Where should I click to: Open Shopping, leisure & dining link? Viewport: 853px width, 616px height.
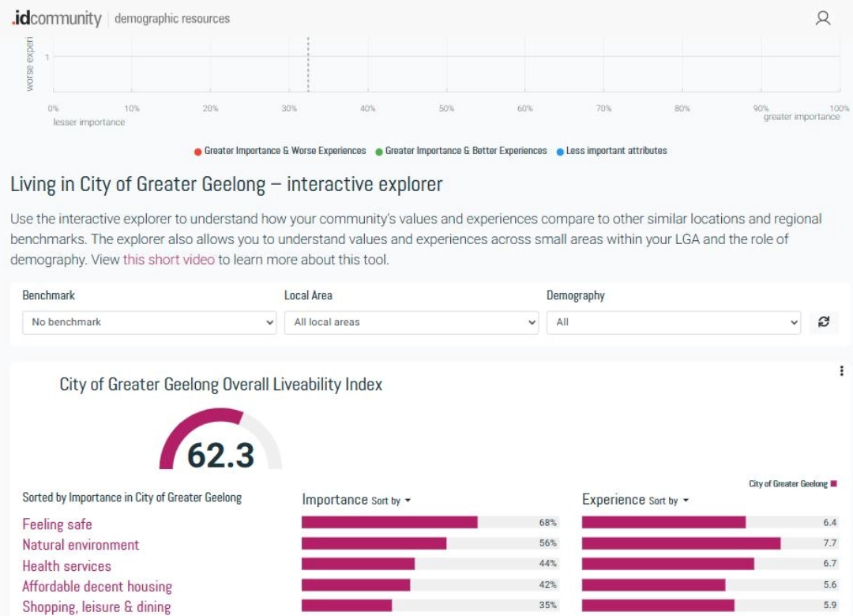[96, 607]
